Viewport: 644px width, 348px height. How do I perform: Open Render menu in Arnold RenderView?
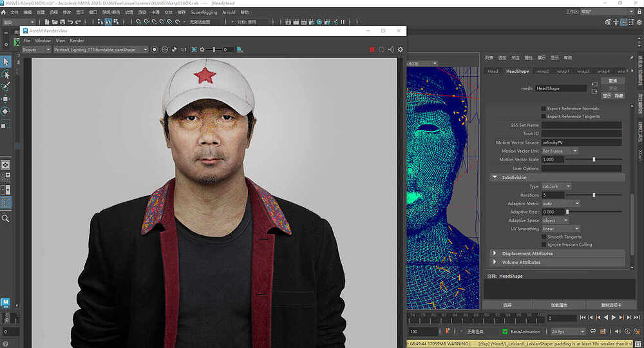77,41
